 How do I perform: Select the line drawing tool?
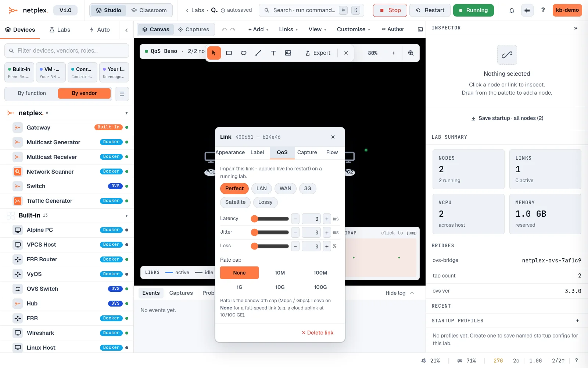[258, 53]
